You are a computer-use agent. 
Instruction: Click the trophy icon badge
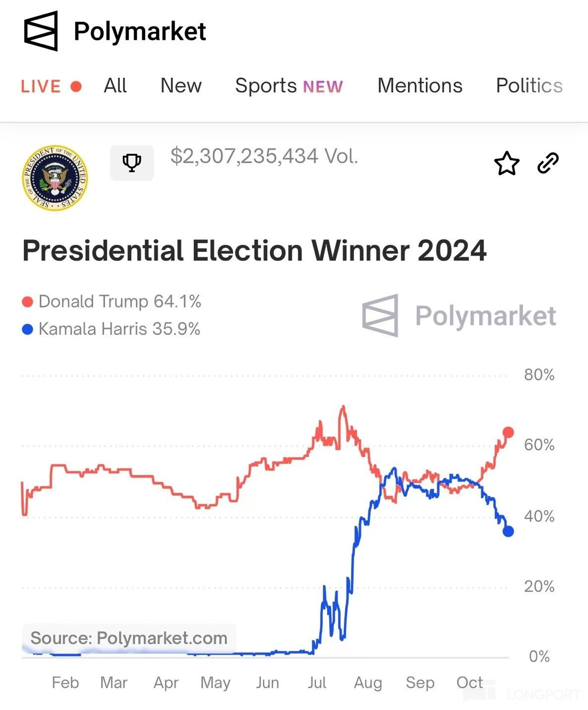coord(132,163)
